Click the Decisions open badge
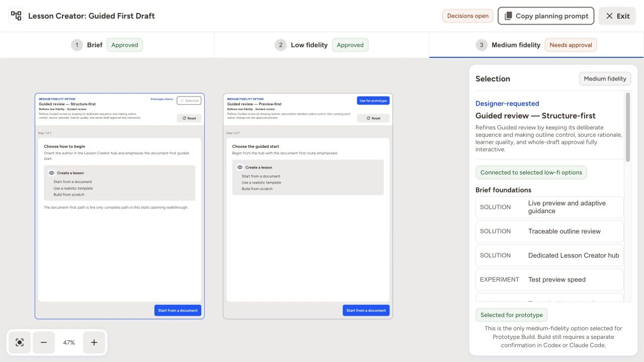 [468, 16]
